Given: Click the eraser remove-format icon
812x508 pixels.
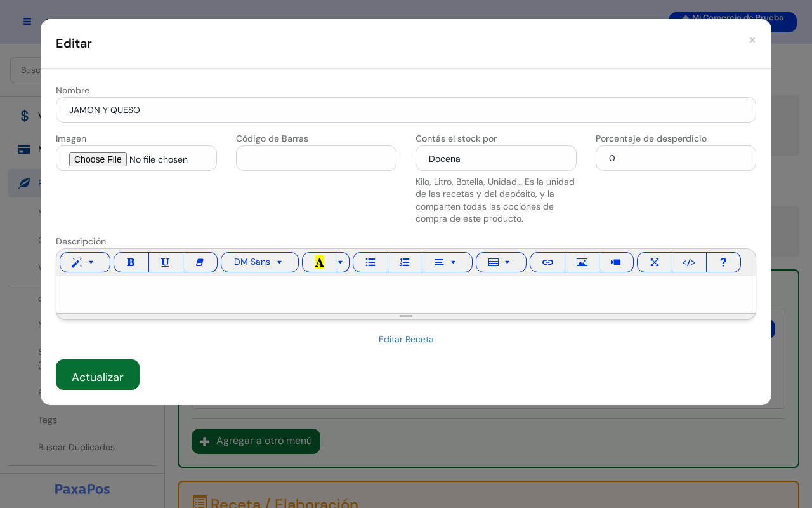Looking at the screenshot, I should click(x=200, y=262).
